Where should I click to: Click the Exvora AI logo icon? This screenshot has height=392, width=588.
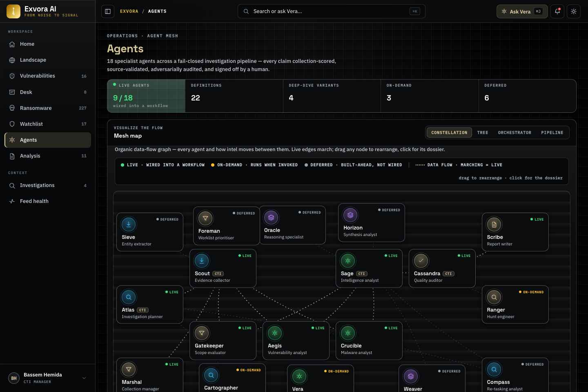coord(13,11)
